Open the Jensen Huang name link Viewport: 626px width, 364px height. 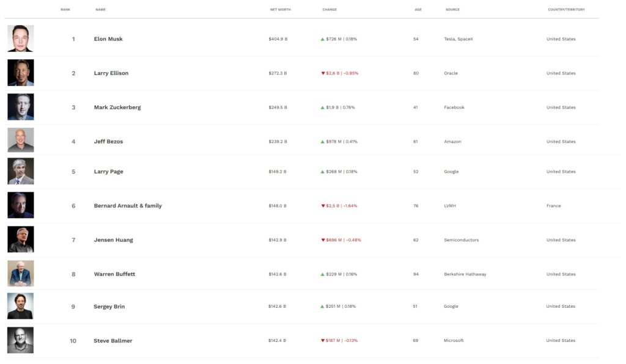[113, 240]
